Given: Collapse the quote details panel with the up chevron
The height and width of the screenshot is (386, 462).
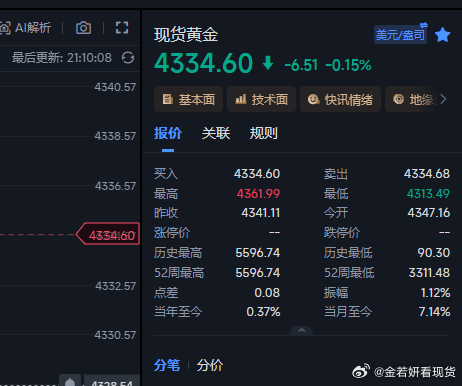Looking at the screenshot, I should coord(302,331).
